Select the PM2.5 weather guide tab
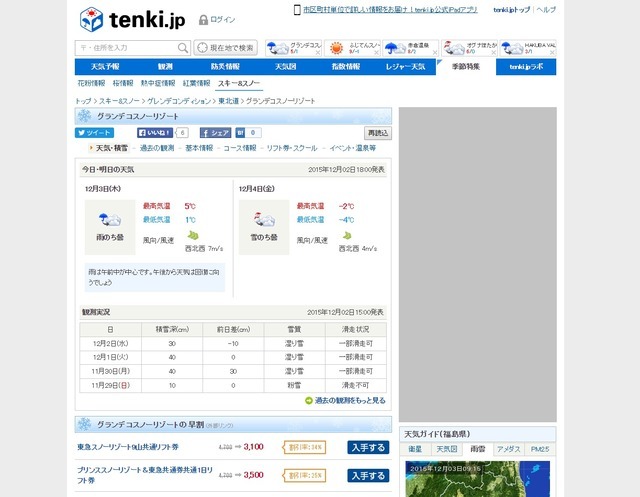The image size is (640, 497). click(x=540, y=449)
